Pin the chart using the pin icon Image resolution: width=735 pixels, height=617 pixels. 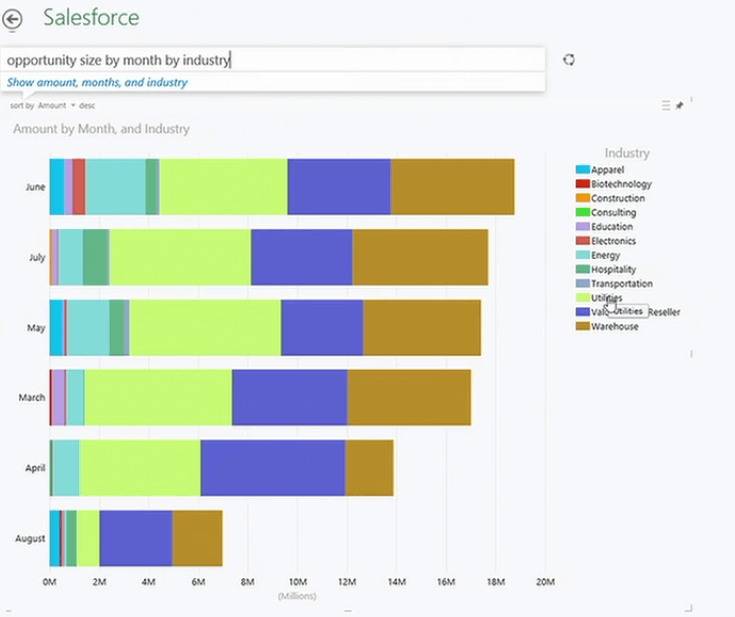click(680, 105)
